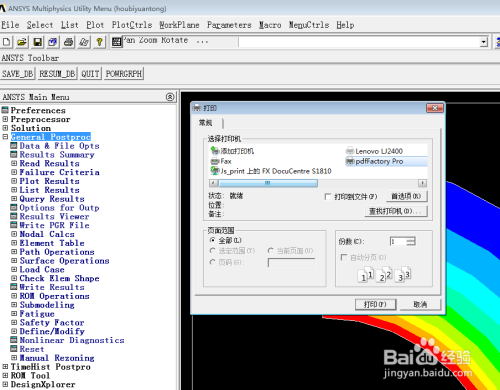The height and width of the screenshot is (390, 500).
Task: Click the Reset item icon
Action: 14,349
